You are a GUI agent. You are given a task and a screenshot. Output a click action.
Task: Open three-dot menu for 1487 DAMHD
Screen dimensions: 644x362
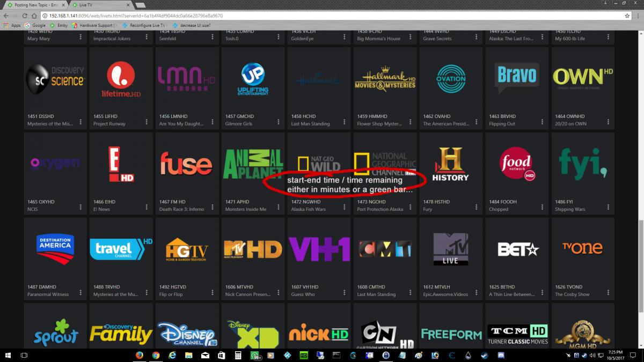click(x=80, y=292)
